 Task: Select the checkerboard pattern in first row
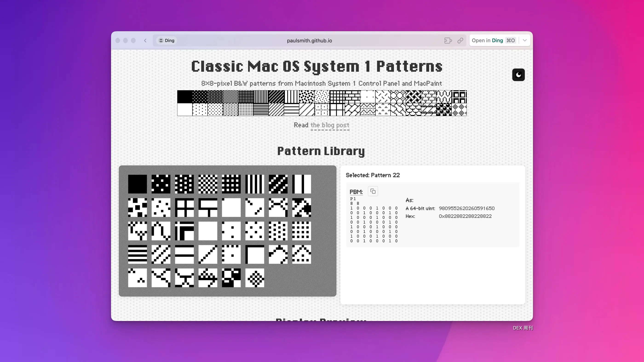(x=208, y=184)
